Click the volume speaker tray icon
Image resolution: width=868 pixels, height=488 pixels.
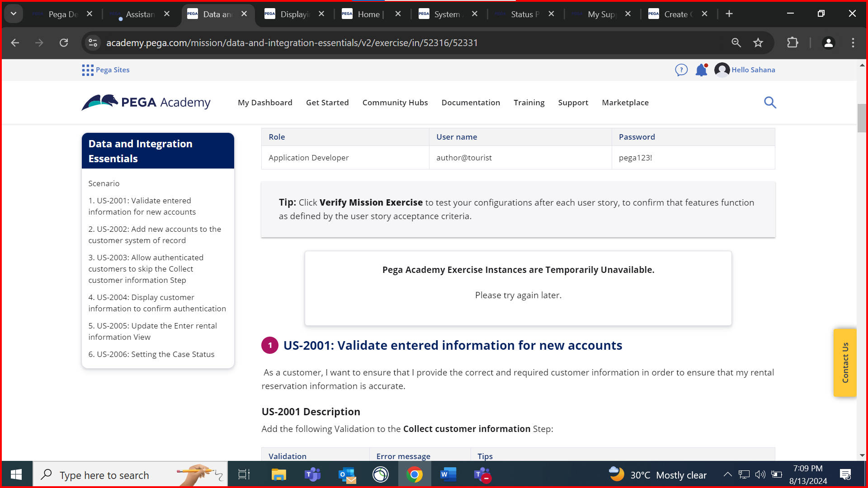click(x=760, y=474)
